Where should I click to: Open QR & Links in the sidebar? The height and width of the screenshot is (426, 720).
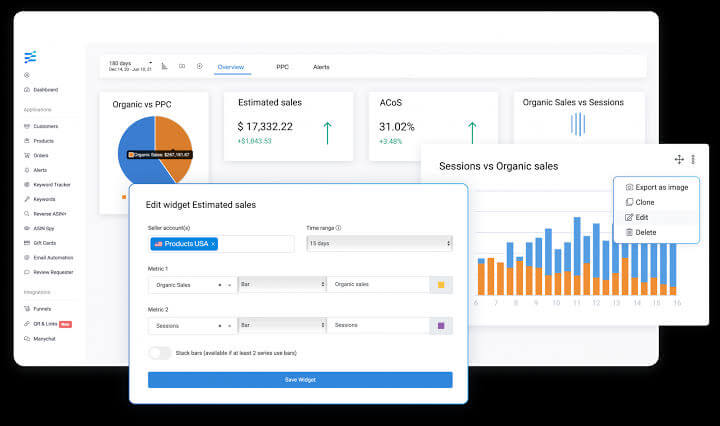pyautogui.click(x=47, y=324)
